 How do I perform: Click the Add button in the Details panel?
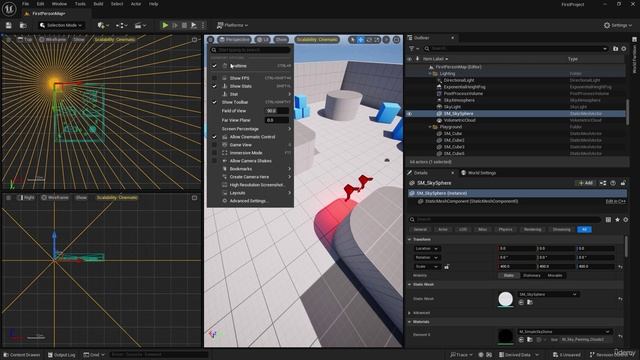586,183
